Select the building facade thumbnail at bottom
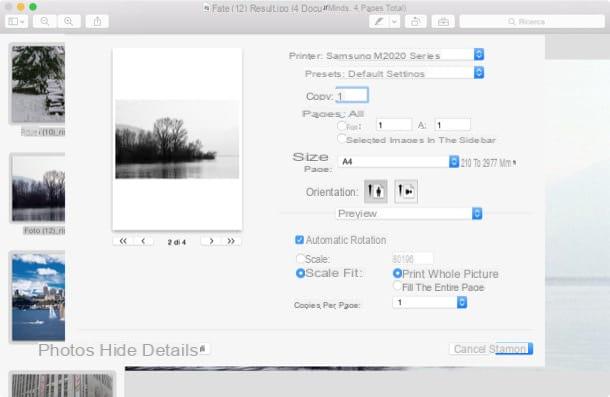The image size is (610, 397). coord(62,385)
